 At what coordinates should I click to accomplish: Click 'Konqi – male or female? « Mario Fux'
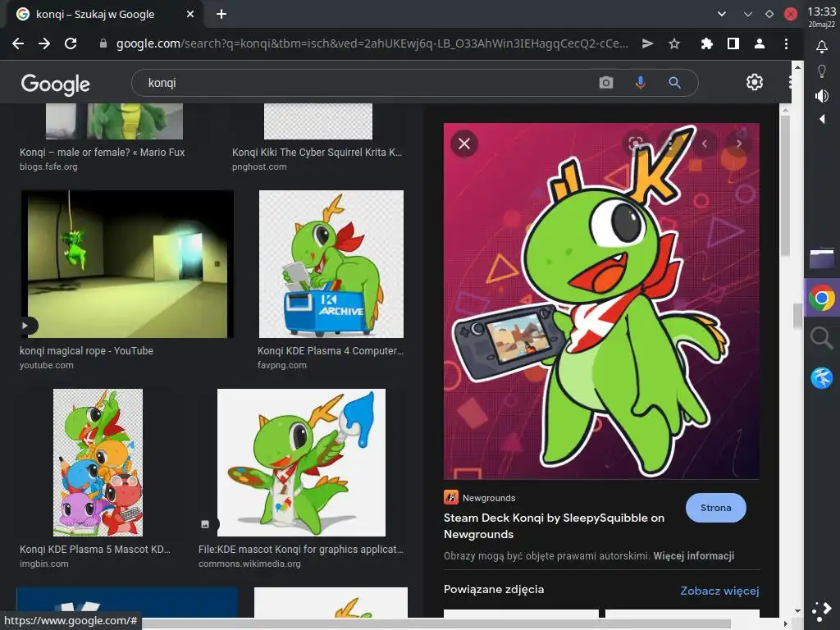coord(102,152)
